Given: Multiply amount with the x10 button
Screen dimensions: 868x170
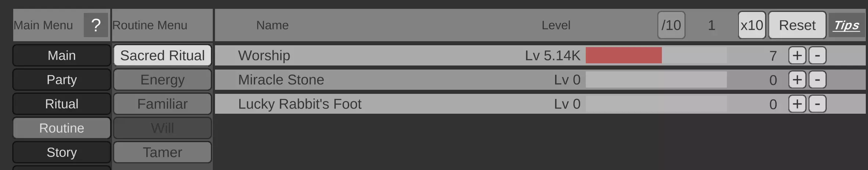Looking at the screenshot, I should coord(752,25).
